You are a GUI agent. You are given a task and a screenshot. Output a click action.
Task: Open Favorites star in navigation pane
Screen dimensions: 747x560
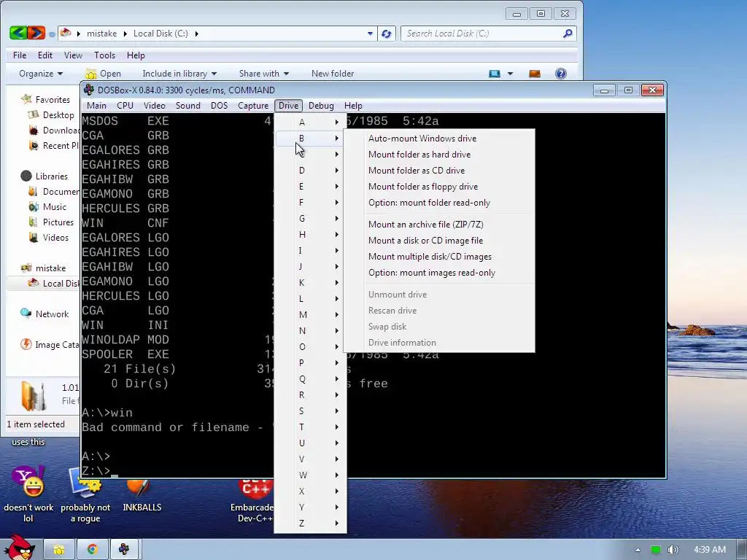click(26, 99)
